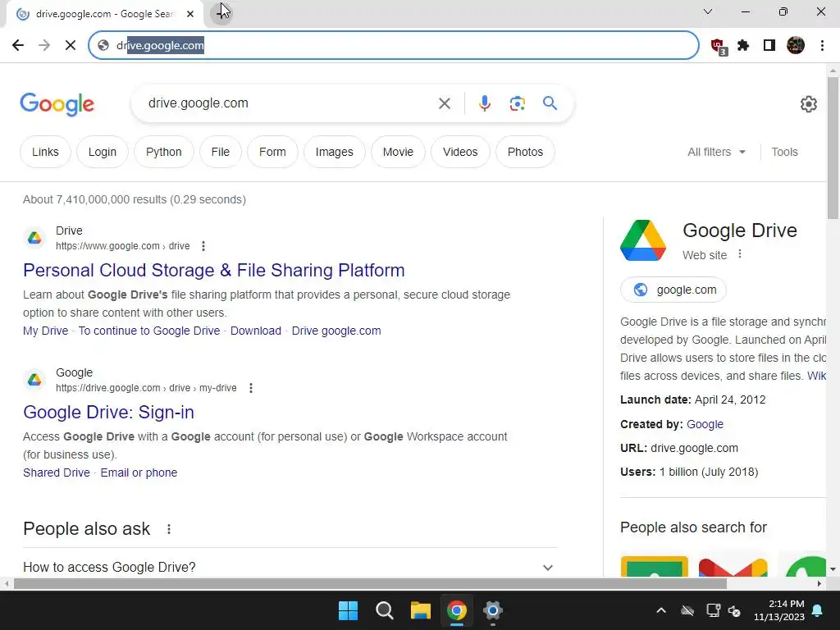The image size is (840, 630).
Task: Filter results by Photos chip
Action: pyautogui.click(x=525, y=152)
